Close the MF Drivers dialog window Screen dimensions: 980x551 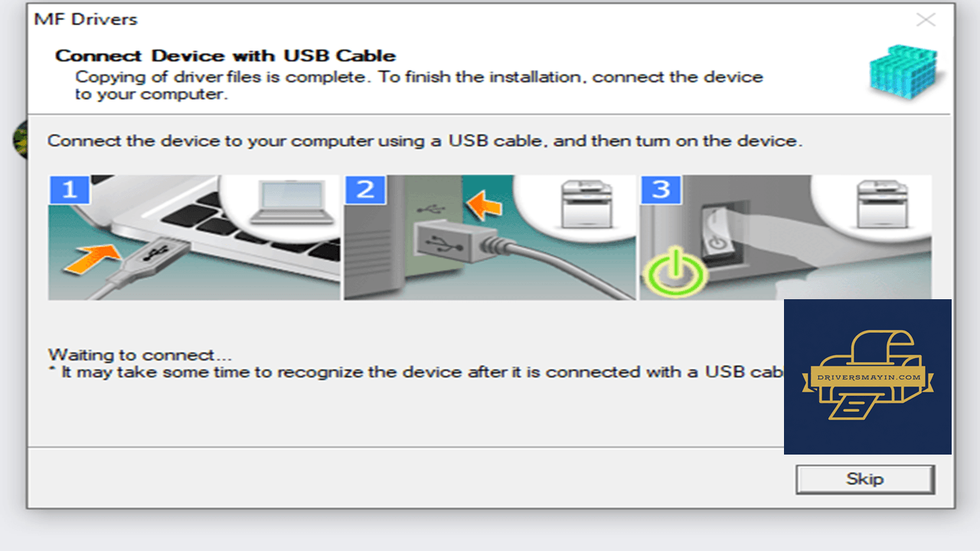[x=926, y=20]
